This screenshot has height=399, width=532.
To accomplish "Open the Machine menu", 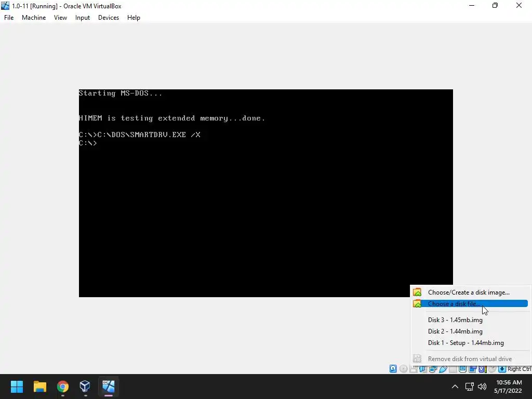I will coord(34,18).
